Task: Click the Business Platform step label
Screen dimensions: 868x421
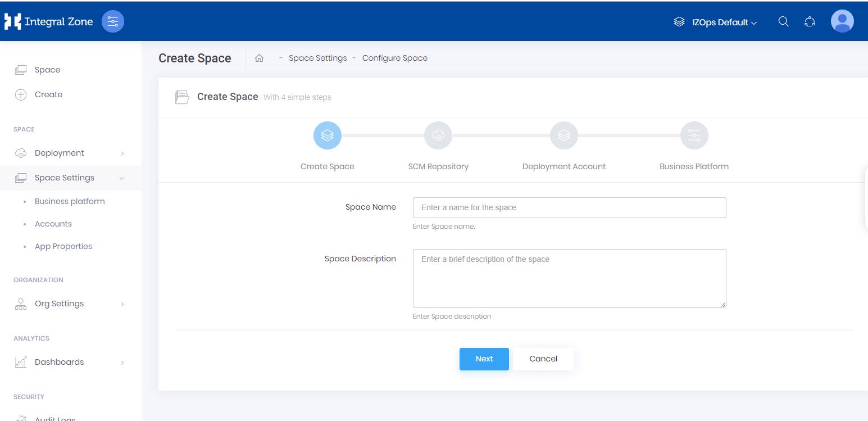Action: (694, 166)
